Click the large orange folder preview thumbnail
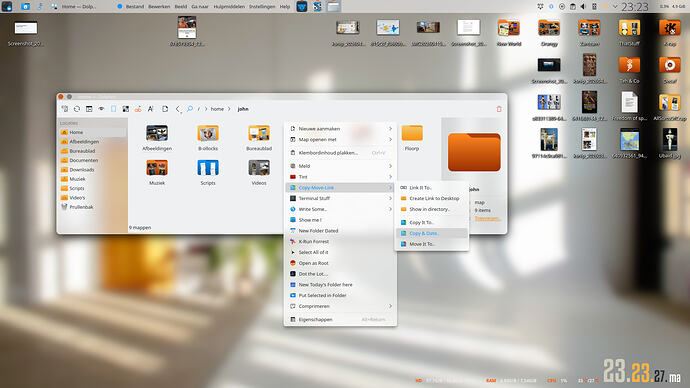 (474, 152)
